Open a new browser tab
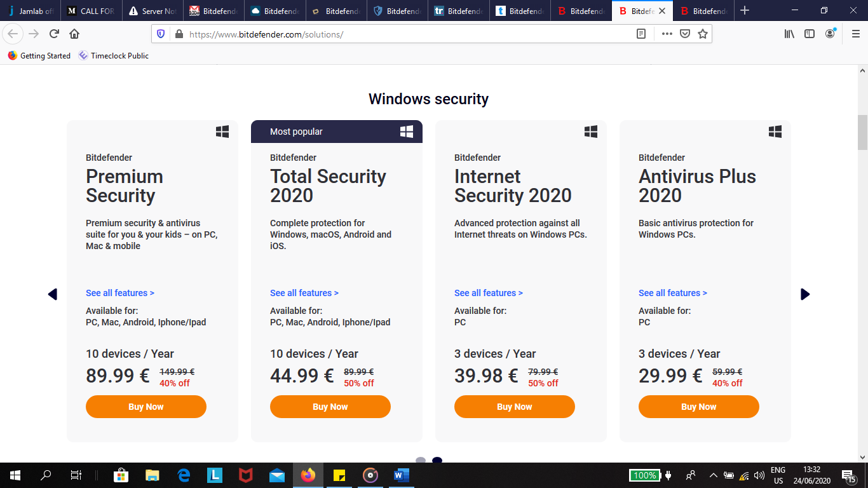The image size is (868, 488). click(x=745, y=11)
